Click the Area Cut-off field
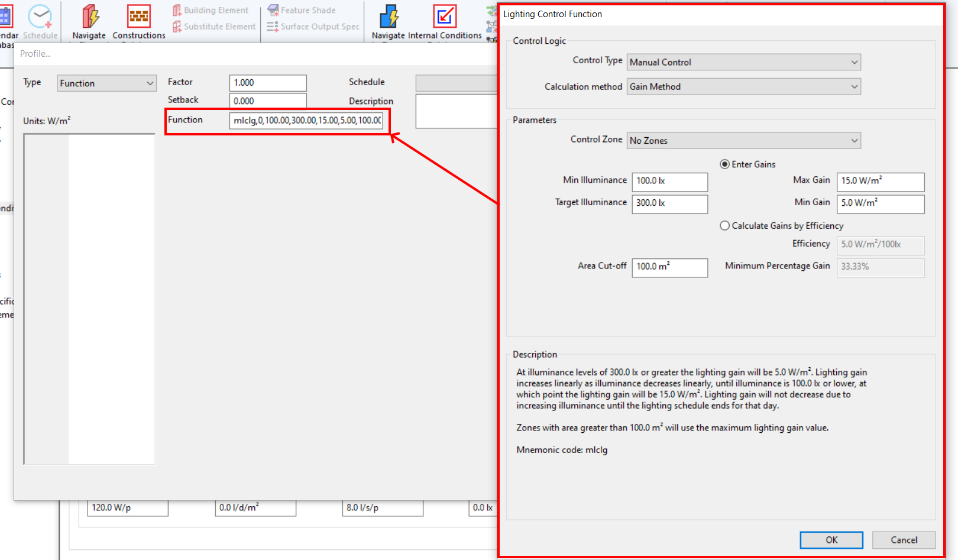 (x=669, y=267)
